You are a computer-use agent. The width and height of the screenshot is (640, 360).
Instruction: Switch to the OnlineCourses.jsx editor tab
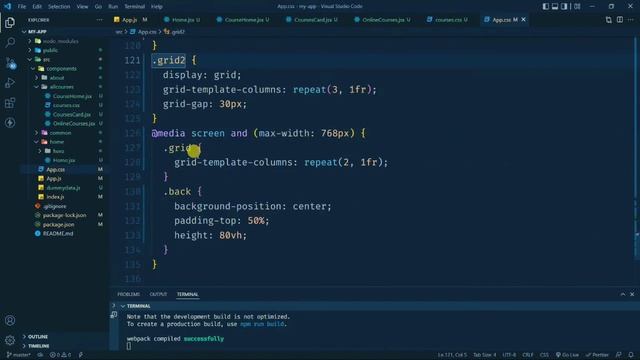382,20
